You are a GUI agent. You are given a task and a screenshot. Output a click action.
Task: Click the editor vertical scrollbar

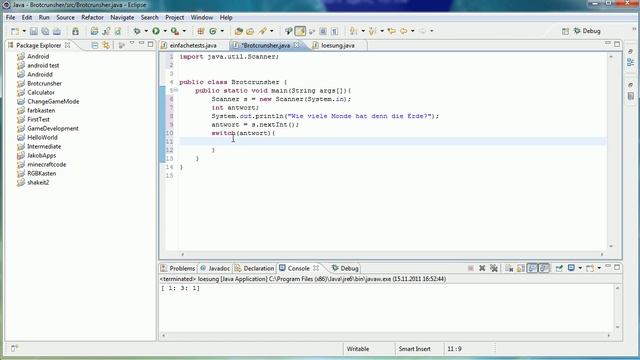[x=611, y=151]
